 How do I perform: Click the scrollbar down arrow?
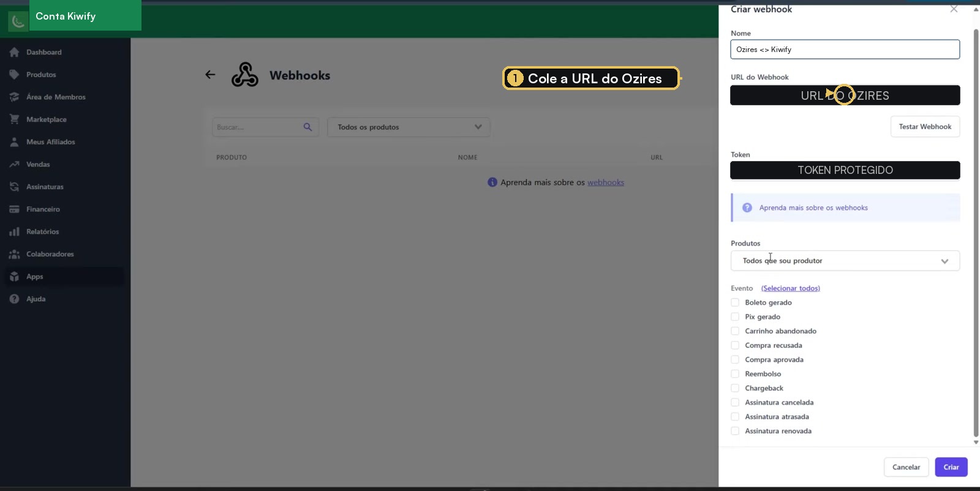pos(976,442)
